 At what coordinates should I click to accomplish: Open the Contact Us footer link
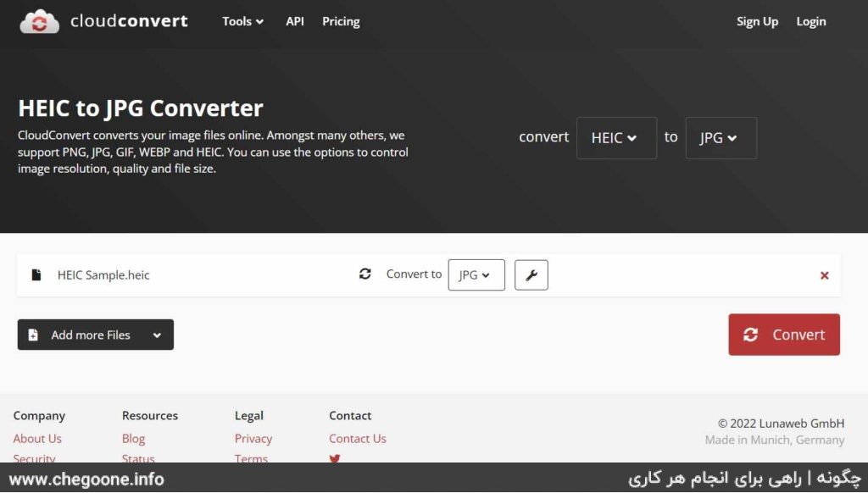tap(358, 439)
